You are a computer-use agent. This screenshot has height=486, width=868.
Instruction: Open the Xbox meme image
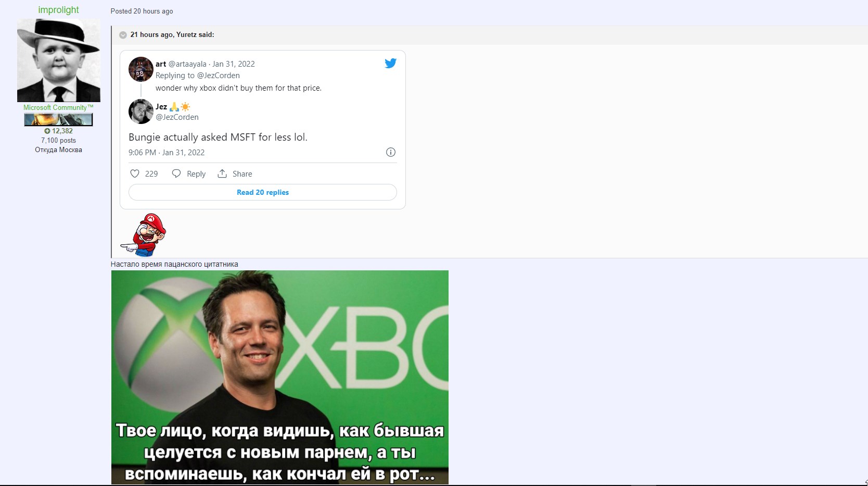click(x=280, y=377)
